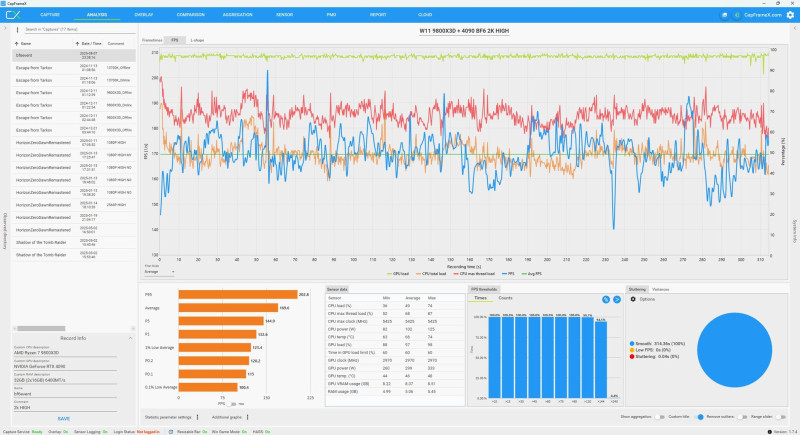800x435 pixels.
Task: Select the Times sub-tab
Action: point(480,298)
